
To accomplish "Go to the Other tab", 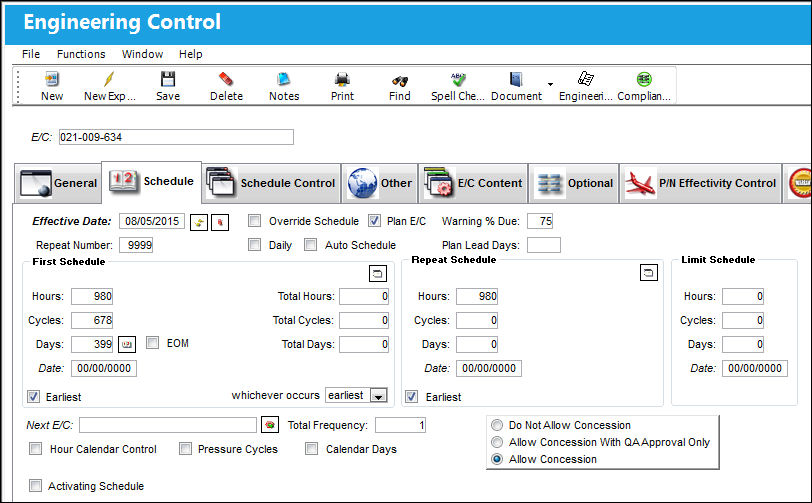I will pos(380,183).
